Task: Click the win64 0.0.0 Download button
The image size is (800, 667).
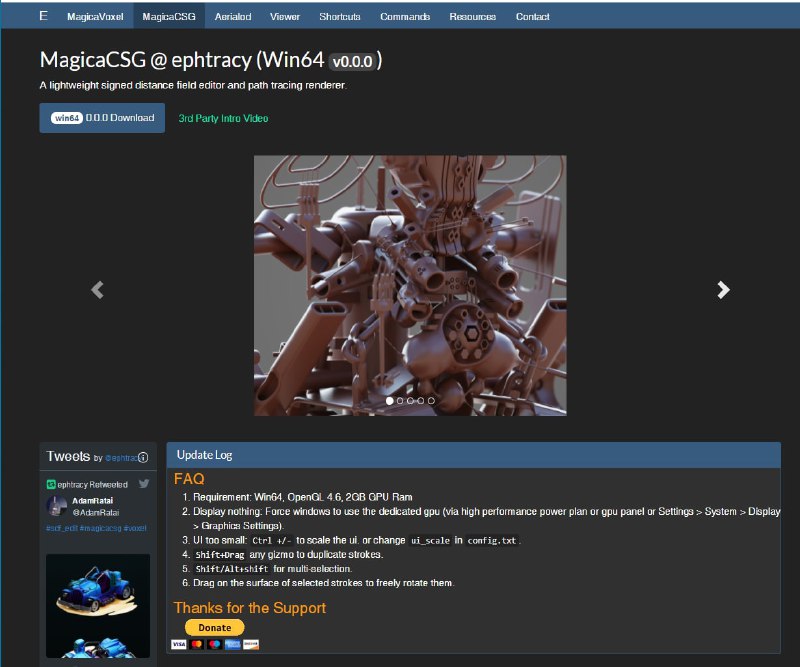Action: pyautogui.click(x=102, y=118)
